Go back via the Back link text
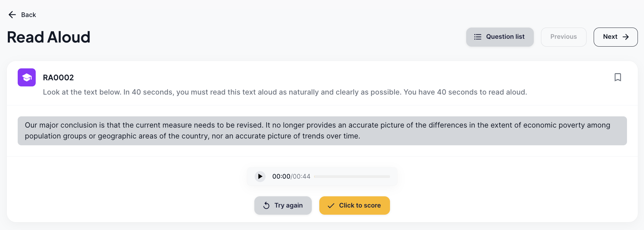644x230 pixels. click(x=29, y=15)
